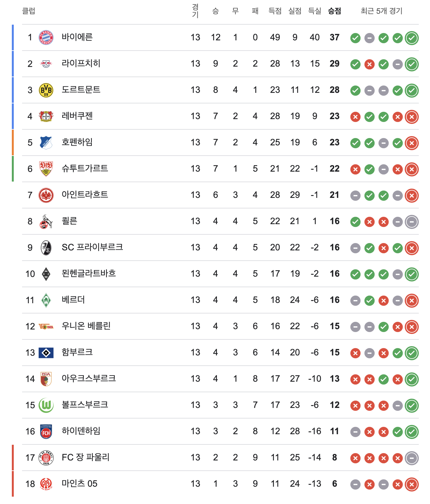Sort table by 승점 column header
Screen dimensions: 430x504
(x=334, y=11)
